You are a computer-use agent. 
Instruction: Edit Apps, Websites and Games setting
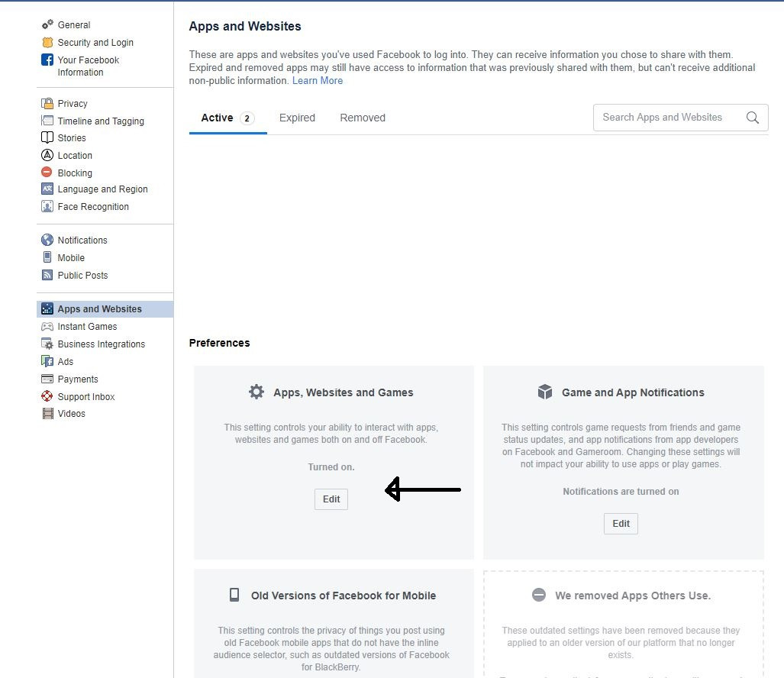click(x=331, y=499)
